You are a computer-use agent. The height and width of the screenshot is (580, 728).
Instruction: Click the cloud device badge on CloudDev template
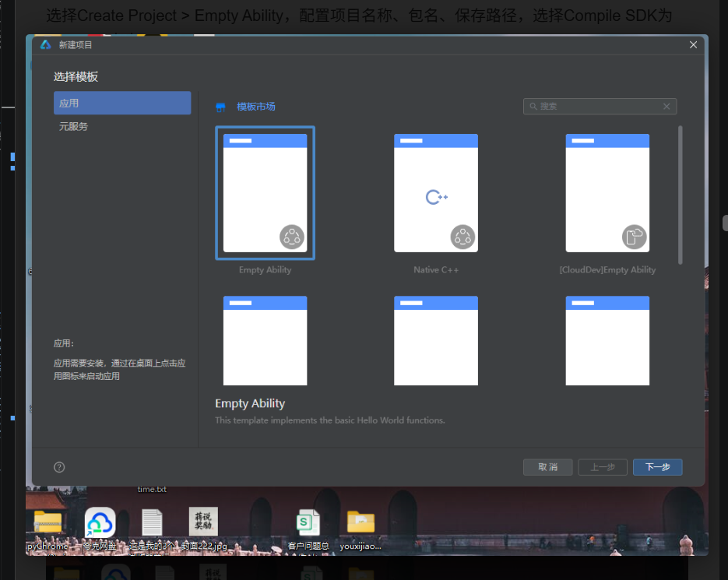[635, 237]
